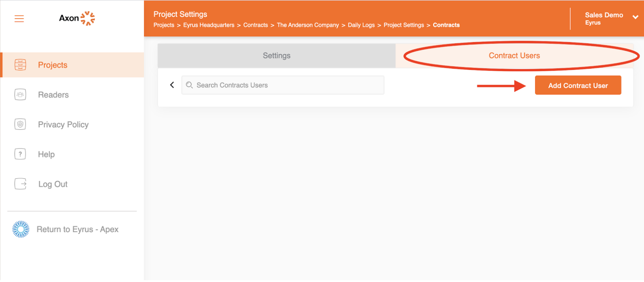This screenshot has width=644, height=282.
Task: Click Return to Eyrus - Apex link
Action: point(77,229)
